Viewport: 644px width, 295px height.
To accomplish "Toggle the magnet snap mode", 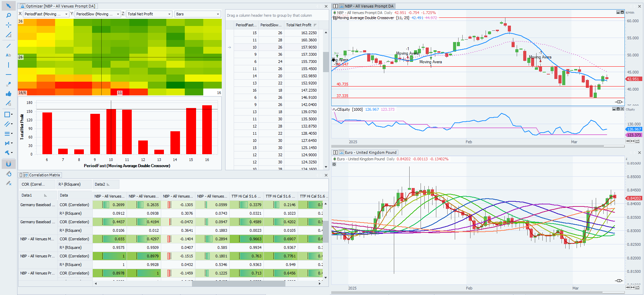I will pyautogui.click(x=9, y=164).
